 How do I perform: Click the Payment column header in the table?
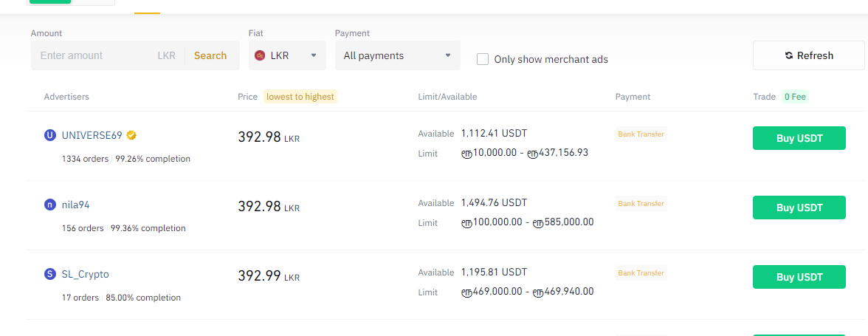pyautogui.click(x=633, y=97)
